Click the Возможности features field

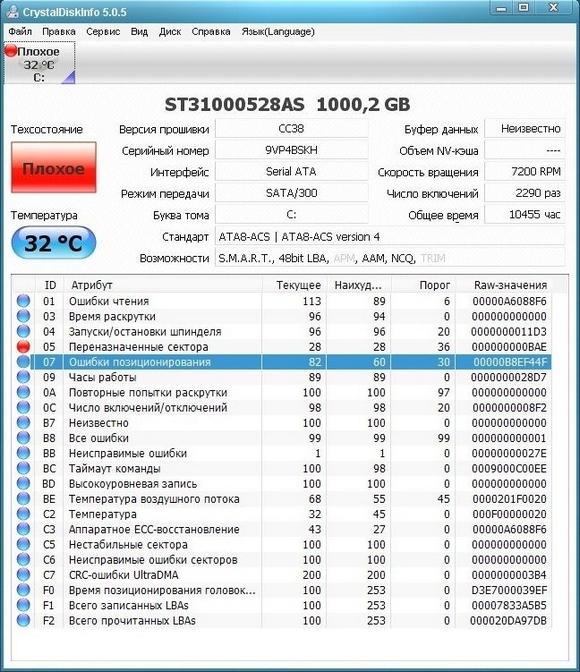390,258
